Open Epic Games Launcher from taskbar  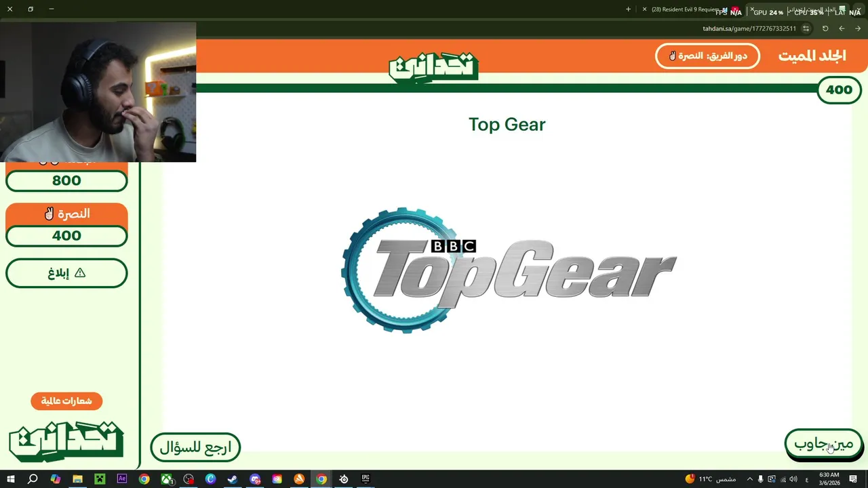coord(366,479)
